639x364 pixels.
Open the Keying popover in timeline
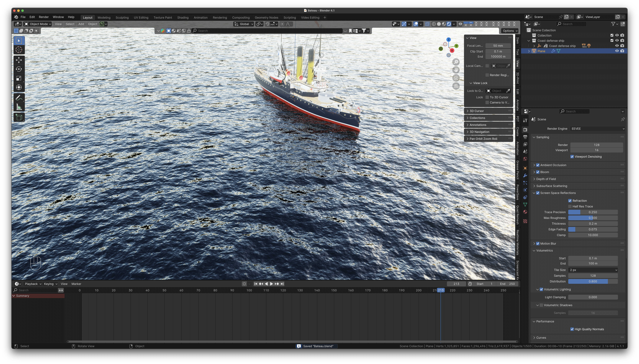point(51,284)
